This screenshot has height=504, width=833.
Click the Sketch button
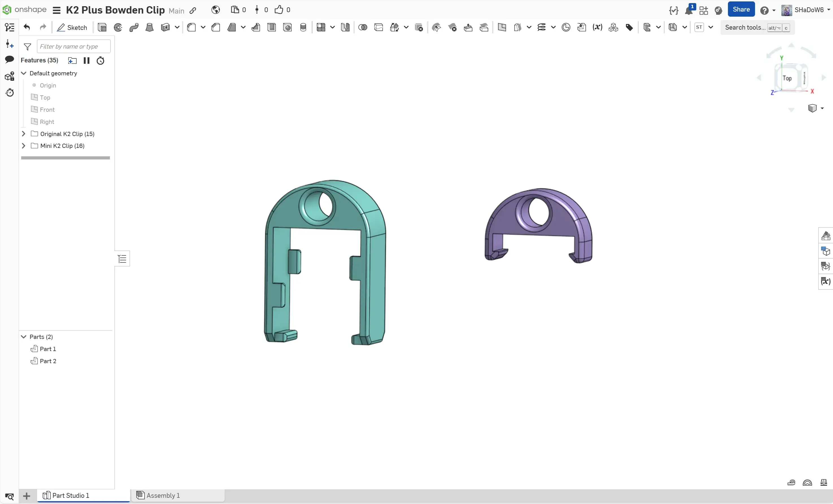click(x=72, y=27)
